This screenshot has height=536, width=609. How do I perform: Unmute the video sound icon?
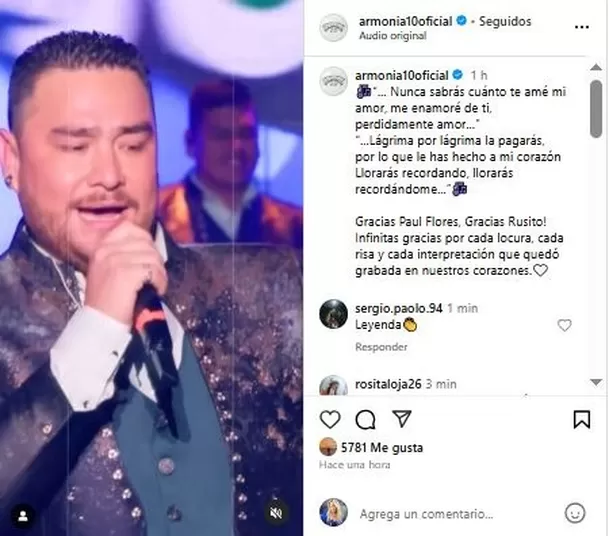point(275,513)
